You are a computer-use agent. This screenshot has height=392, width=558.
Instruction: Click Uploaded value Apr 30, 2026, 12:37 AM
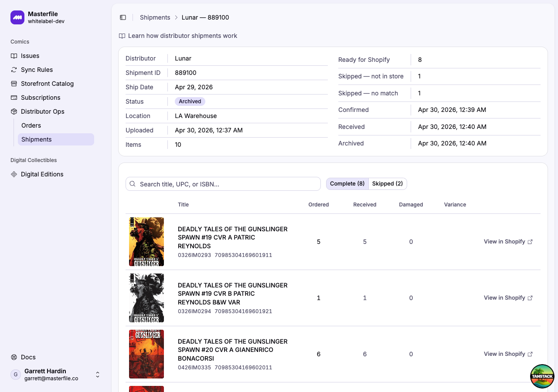point(209,130)
